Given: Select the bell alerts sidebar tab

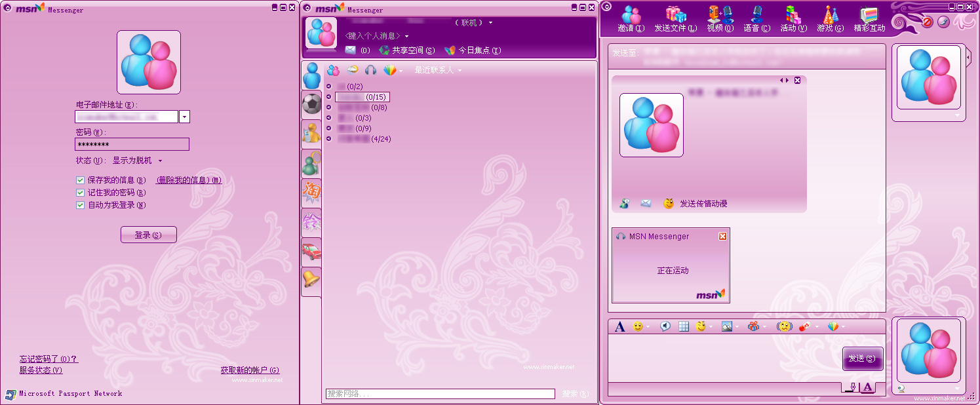Looking at the screenshot, I should pyautogui.click(x=311, y=281).
